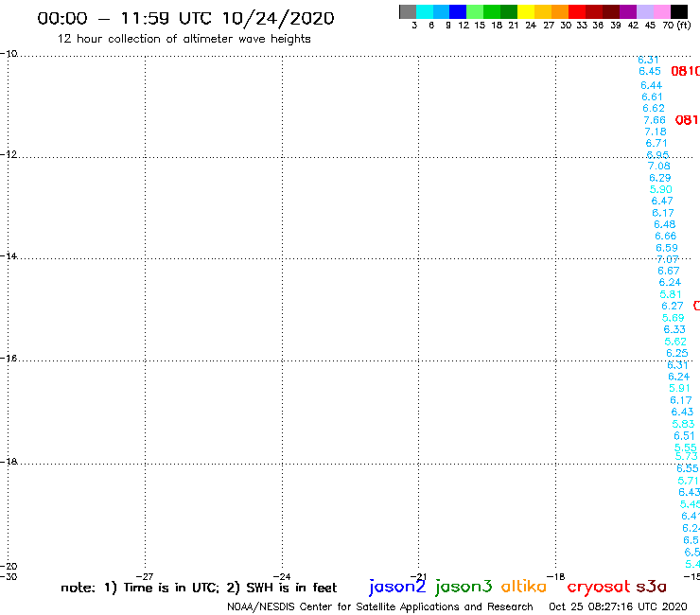The height and width of the screenshot is (615, 700).
Task: Click the pink legend color swatch
Action: point(661,11)
